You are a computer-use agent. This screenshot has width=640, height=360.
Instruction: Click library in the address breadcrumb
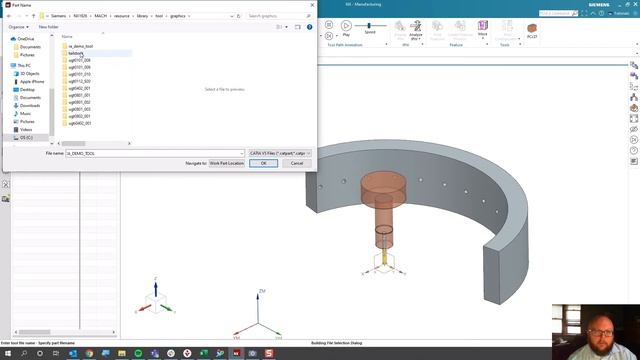click(142, 16)
